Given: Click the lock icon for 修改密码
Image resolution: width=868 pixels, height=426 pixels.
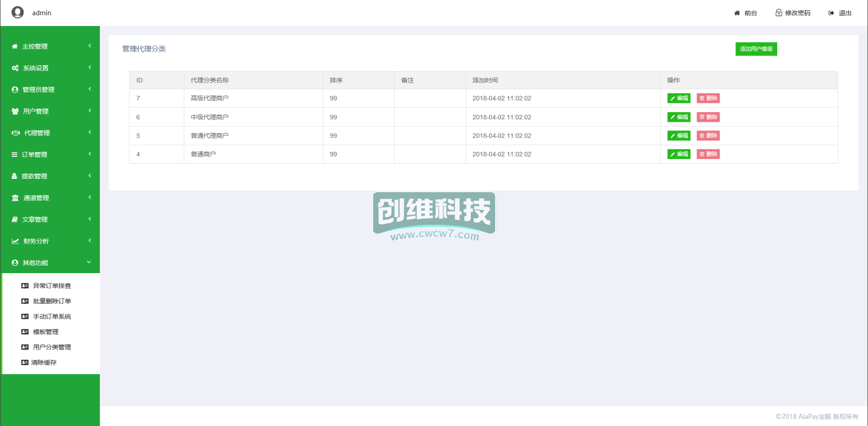Looking at the screenshot, I should [779, 13].
